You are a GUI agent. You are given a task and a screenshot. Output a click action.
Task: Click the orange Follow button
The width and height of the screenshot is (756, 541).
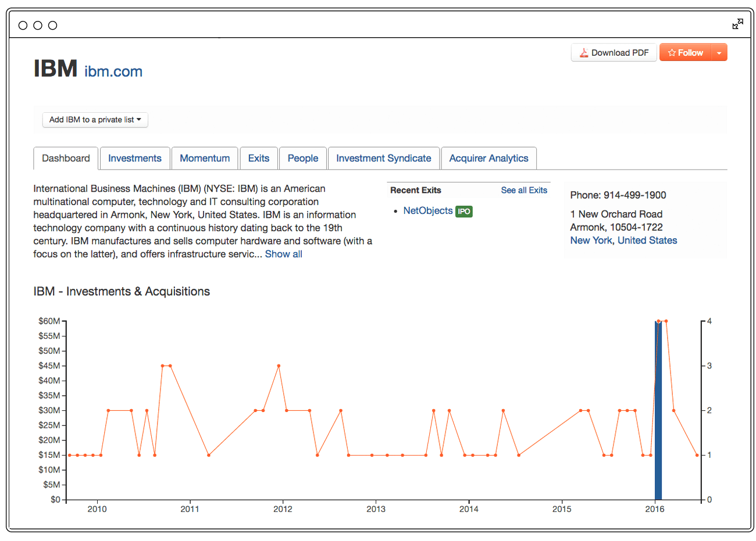click(x=686, y=53)
